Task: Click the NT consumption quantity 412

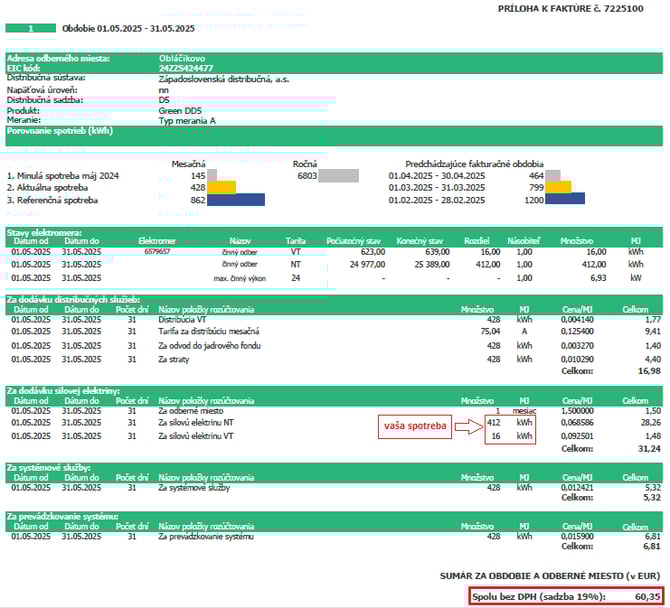Action: (x=494, y=423)
